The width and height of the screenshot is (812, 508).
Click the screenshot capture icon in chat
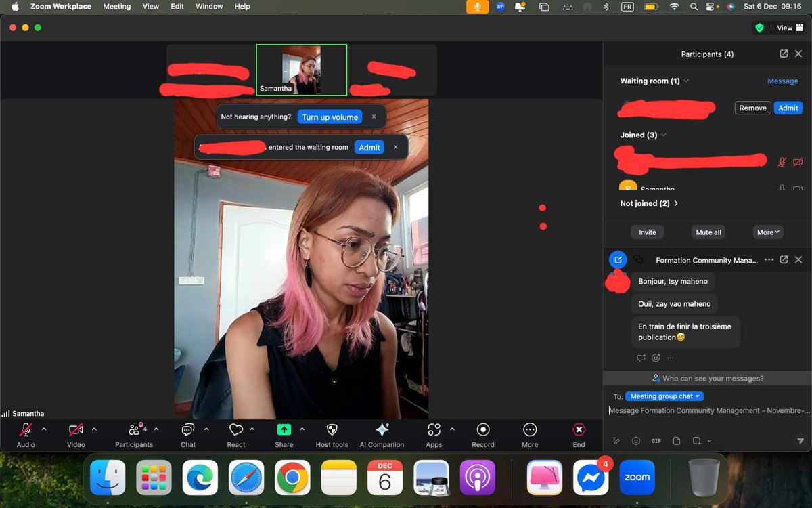coord(696,440)
